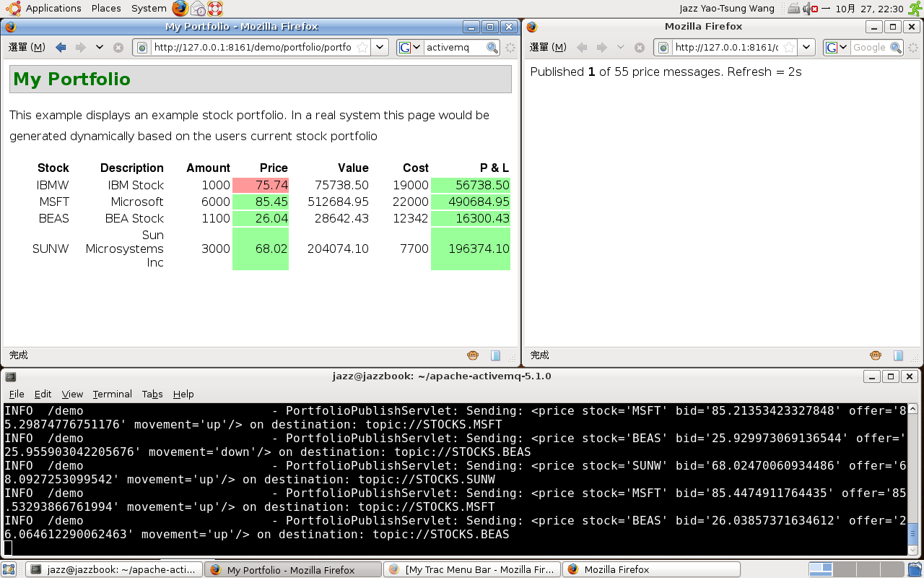The height and width of the screenshot is (578, 924).
Task: Click the search magnifier next to activemq
Action: coord(492,48)
